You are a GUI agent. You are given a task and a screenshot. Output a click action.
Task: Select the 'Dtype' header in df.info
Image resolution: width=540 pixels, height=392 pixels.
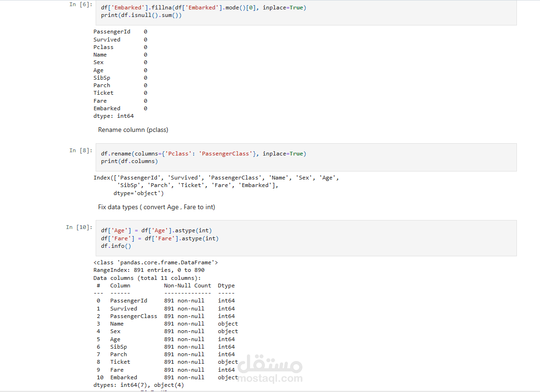click(226, 286)
